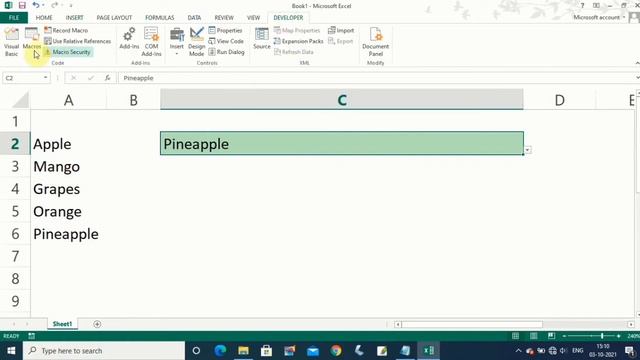Click XML Export
The width and height of the screenshot is (640, 360).
coord(340,41)
